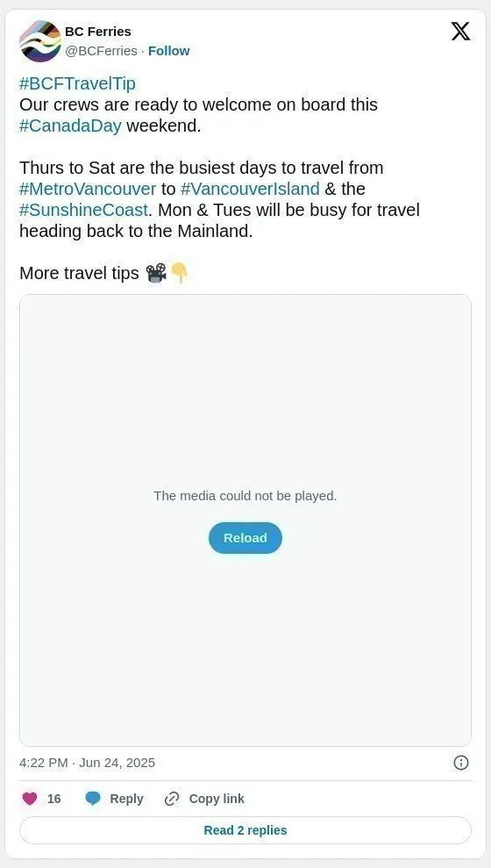Follow the BCFerries account
This screenshot has width=491, height=868.
click(x=168, y=51)
